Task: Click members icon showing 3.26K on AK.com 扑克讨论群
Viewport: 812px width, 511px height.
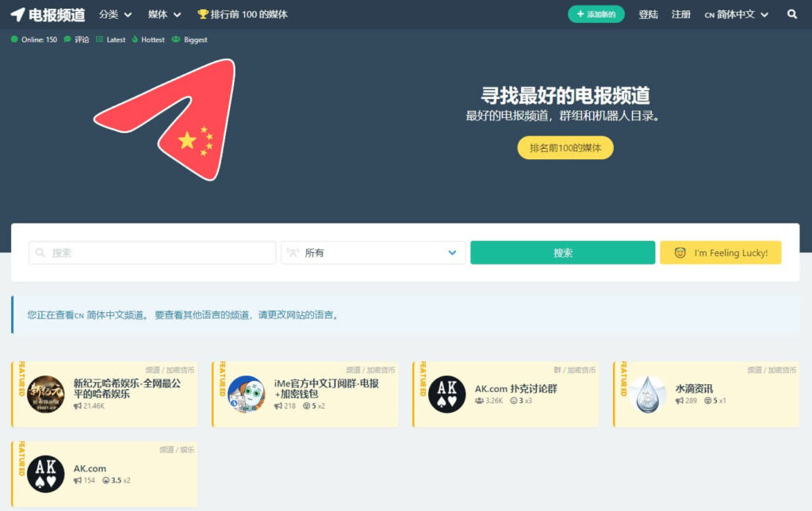Action: pyautogui.click(x=479, y=401)
